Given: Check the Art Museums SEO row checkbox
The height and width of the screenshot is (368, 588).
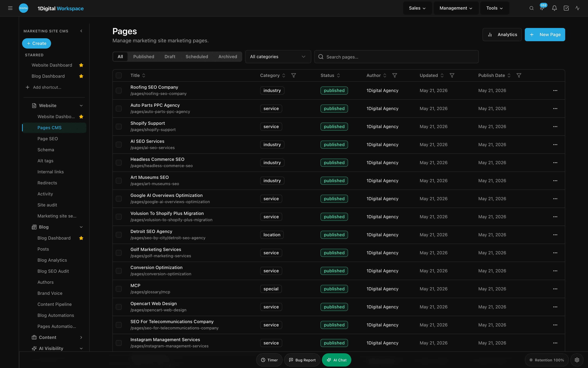Looking at the screenshot, I should (x=119, y=181).
